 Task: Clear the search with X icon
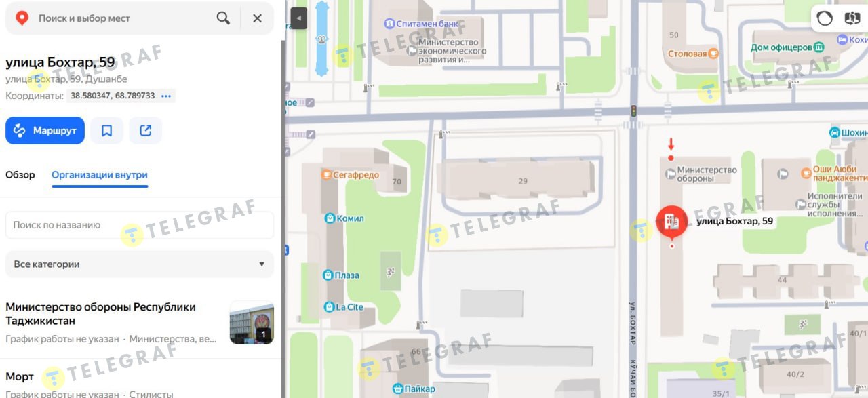click(257, 18)
